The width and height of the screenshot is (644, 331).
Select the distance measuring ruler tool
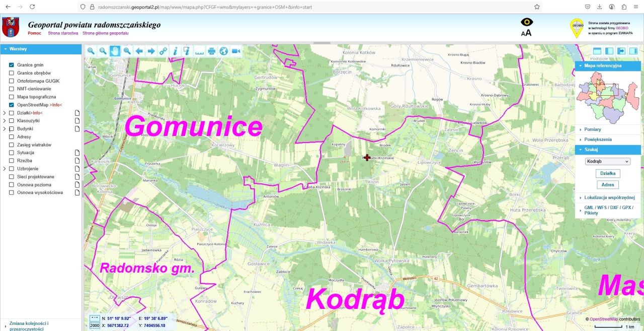200,51
